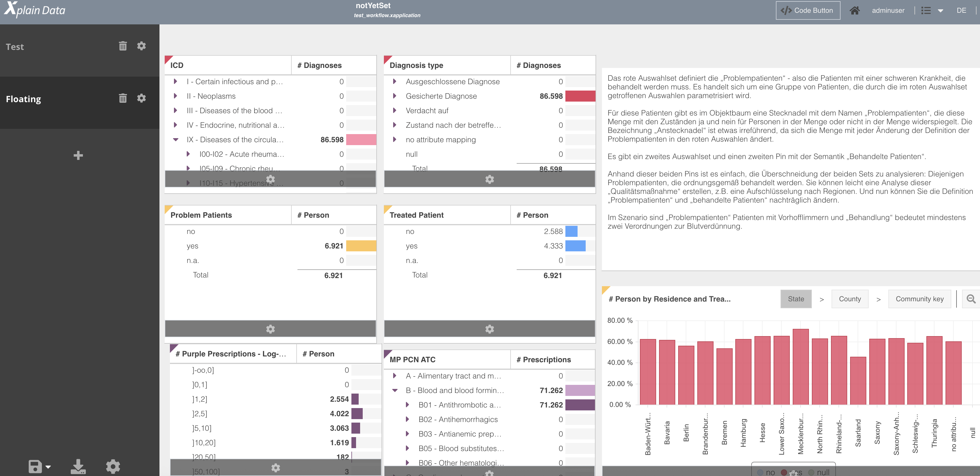Expand II - Neoplasms ICD node
Screen dimensions: 980x476
coord(175,96)
